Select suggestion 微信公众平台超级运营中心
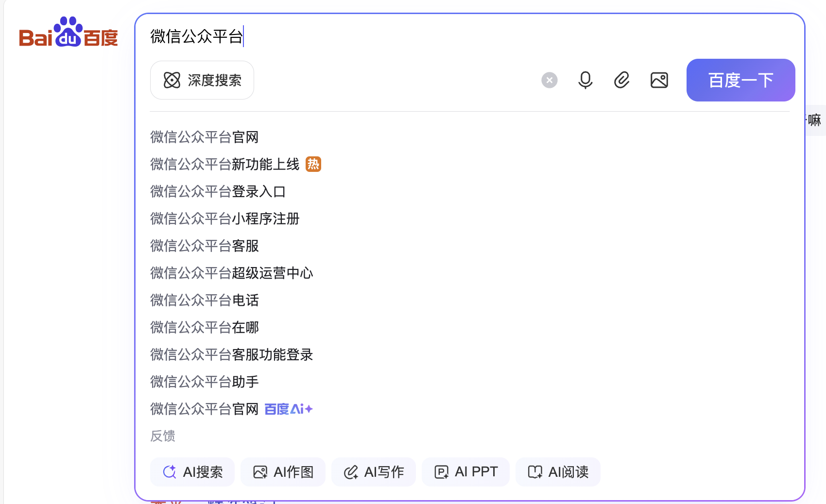This screenshot has width=826, height=504. (x=232, y=273)
